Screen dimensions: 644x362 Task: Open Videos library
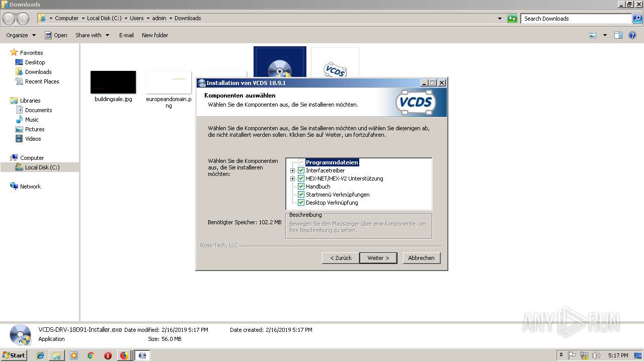[x=33, y=139]
